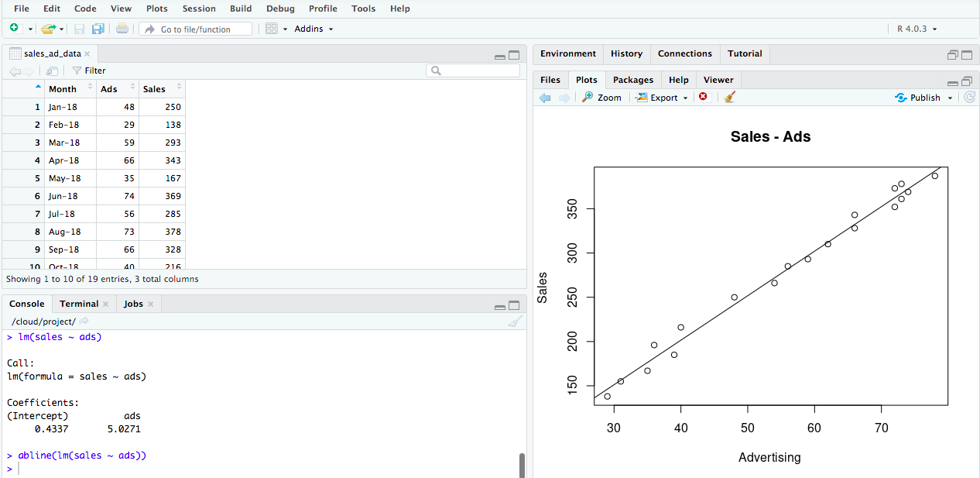Expand the Addins dropdown
The width and height of the screenshot is (980, 478).
click(314, 29)
